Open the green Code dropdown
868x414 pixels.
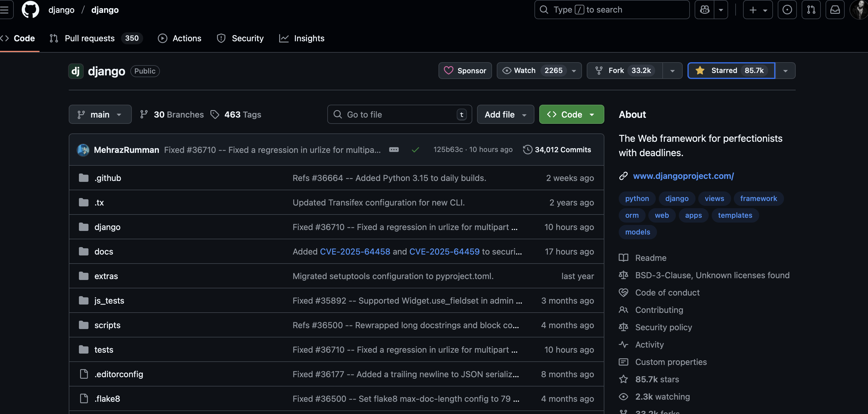[571, 115]
